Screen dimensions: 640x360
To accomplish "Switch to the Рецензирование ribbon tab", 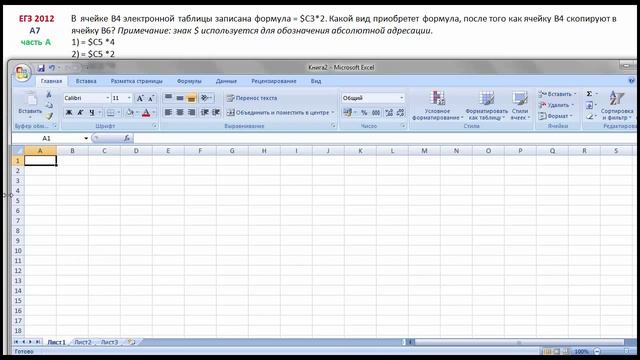I will [x=273, y=81].
